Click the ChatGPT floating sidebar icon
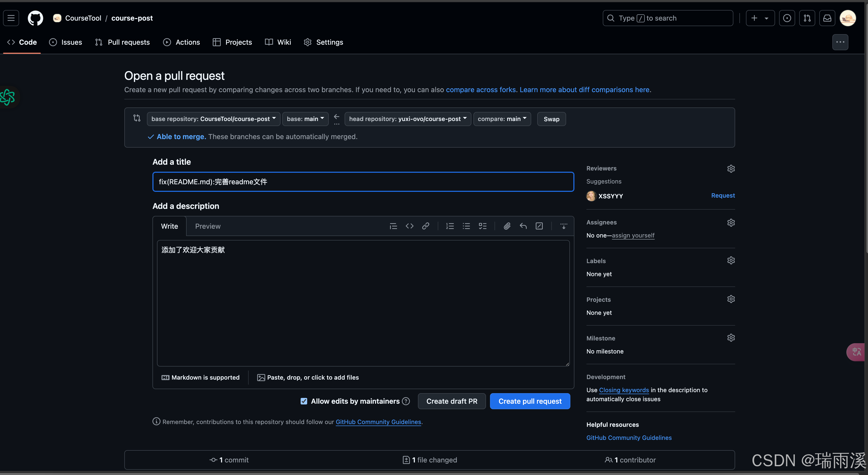The height and width of the screenshot is (475, 868). click(8, 97)
